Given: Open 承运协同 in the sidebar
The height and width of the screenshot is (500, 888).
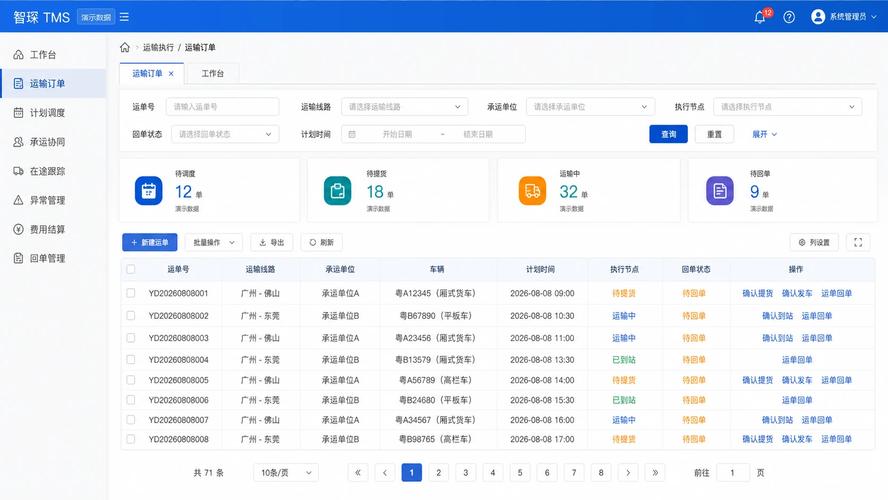Looking at the screenshot, I should (x=53, y=142).
